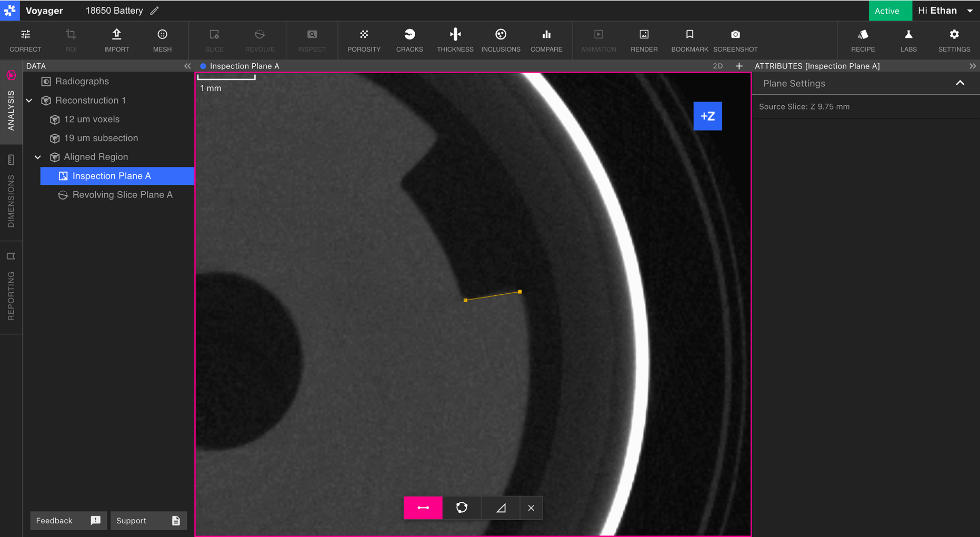This screenshot has height=537, width=980.
Task: Select the Cracks tool
Action: pyautogui.click(x=409, y=41)
